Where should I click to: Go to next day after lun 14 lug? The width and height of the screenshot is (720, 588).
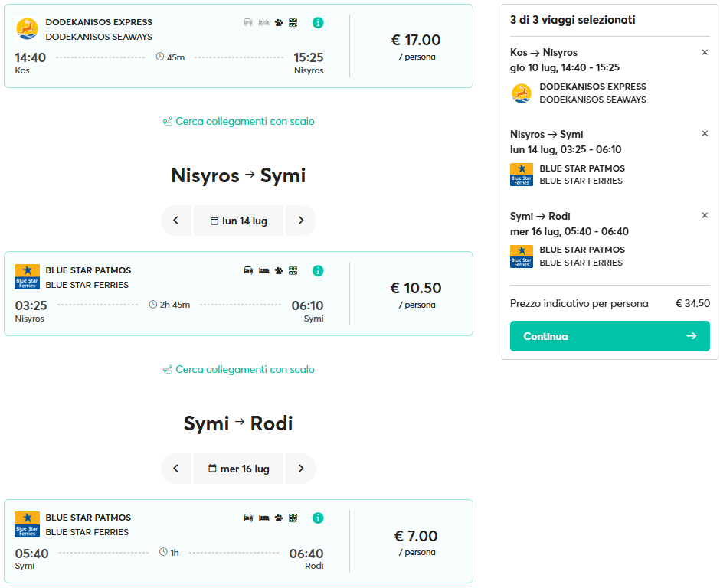[x=301, y=220]
